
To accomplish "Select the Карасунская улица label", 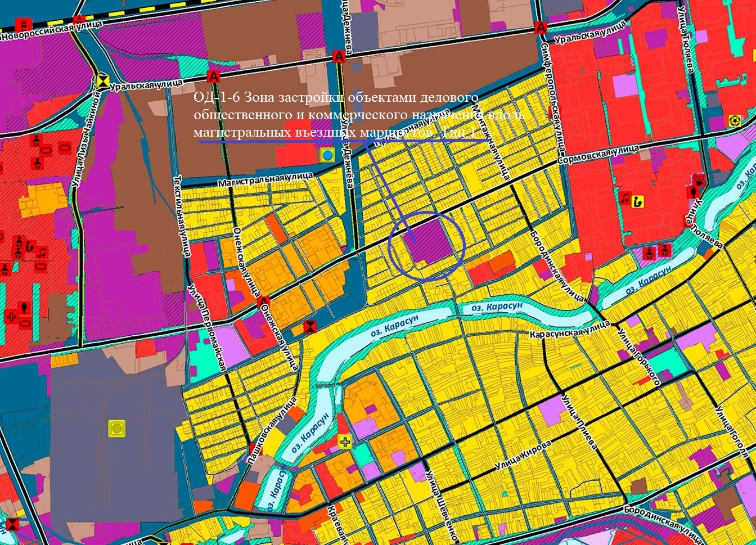I will pyautogui.click(x=570, y=330).
